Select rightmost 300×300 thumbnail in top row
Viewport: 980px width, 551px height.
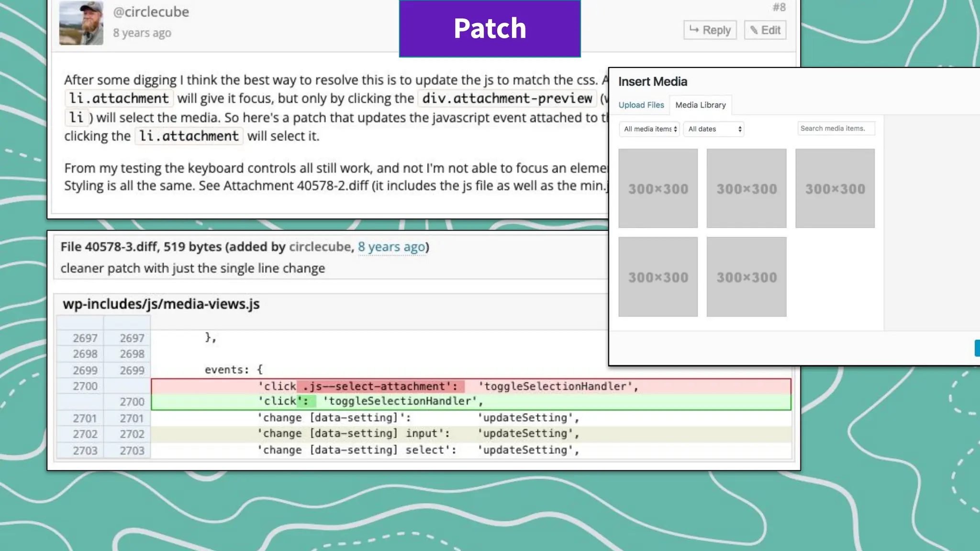pos(835,188)
